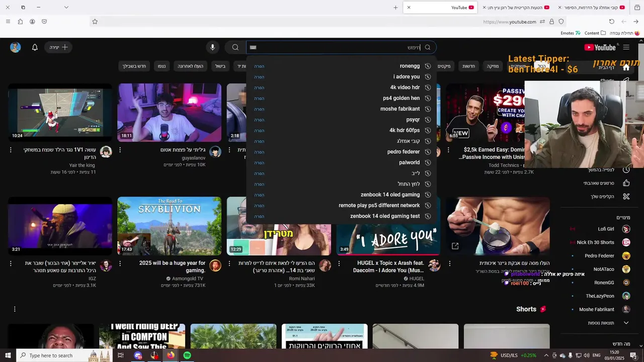This screenshot has height=362, width=644.
Task: Click the YouTube logo
Action: pos(600,47)
